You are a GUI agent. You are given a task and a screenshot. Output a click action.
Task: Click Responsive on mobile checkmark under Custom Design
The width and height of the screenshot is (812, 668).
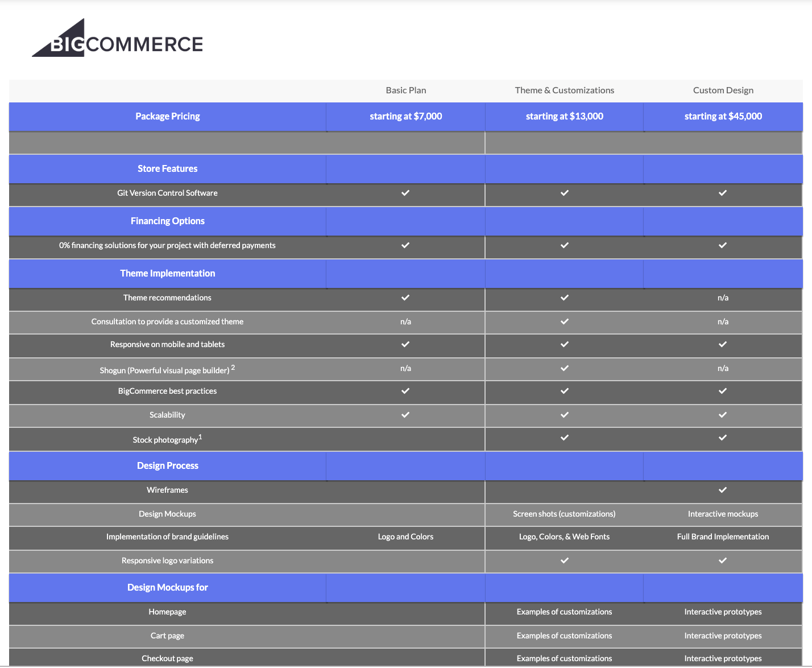pyautogui.click(x=723, y=344)
